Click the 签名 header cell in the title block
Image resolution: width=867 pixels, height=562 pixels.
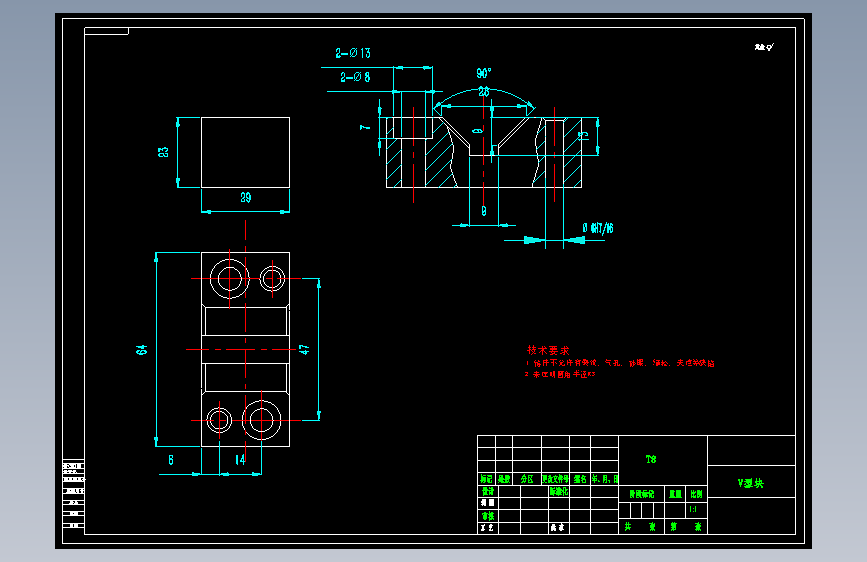(x=580, y=479)
